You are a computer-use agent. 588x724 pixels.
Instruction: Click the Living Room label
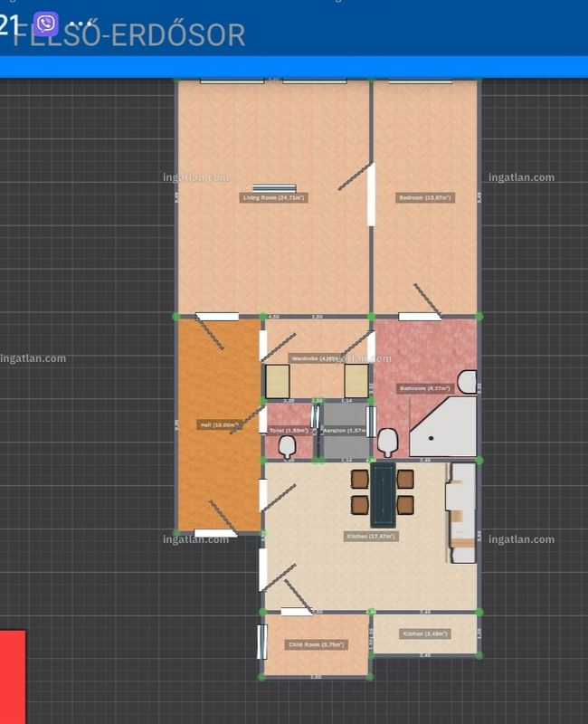coord(274,197)
